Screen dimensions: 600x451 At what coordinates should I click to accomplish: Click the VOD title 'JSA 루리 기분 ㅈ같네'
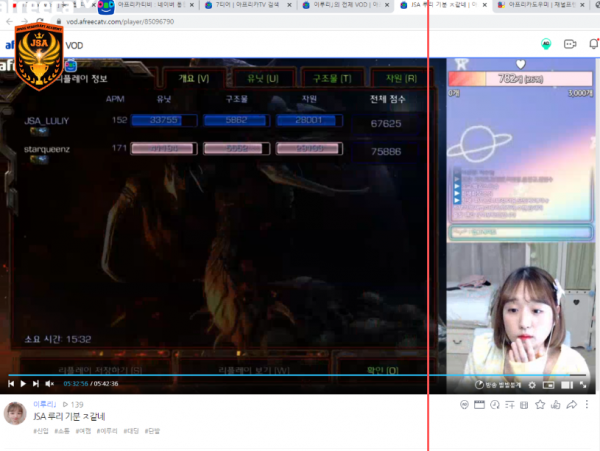tap(69, 416)
